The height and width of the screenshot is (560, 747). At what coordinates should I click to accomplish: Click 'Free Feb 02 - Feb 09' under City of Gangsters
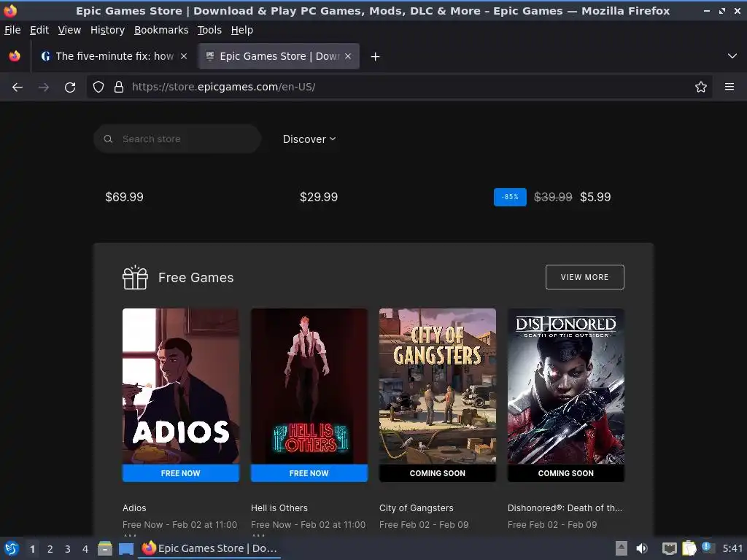point(424,525)
